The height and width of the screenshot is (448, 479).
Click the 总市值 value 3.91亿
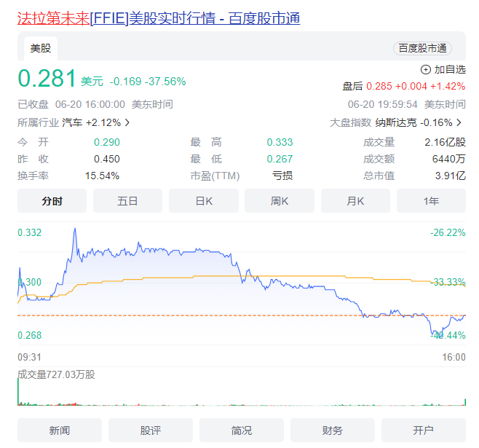pyautogui.click(x=451, y=176)
